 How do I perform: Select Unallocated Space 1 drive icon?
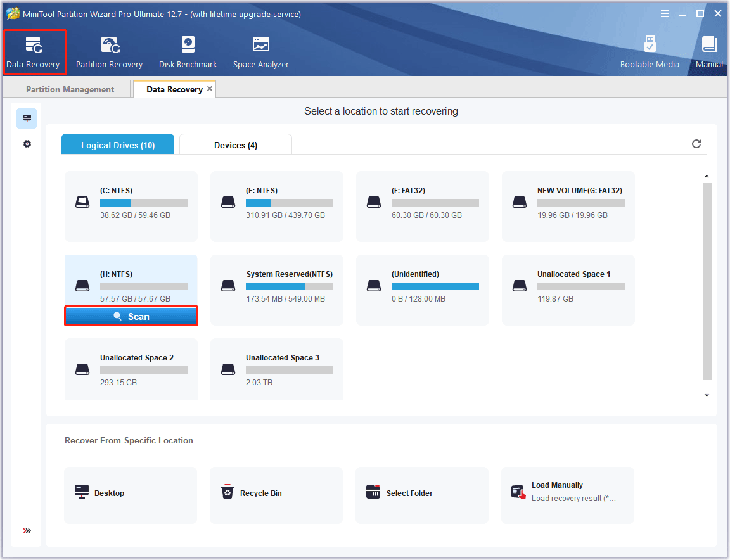520,286
